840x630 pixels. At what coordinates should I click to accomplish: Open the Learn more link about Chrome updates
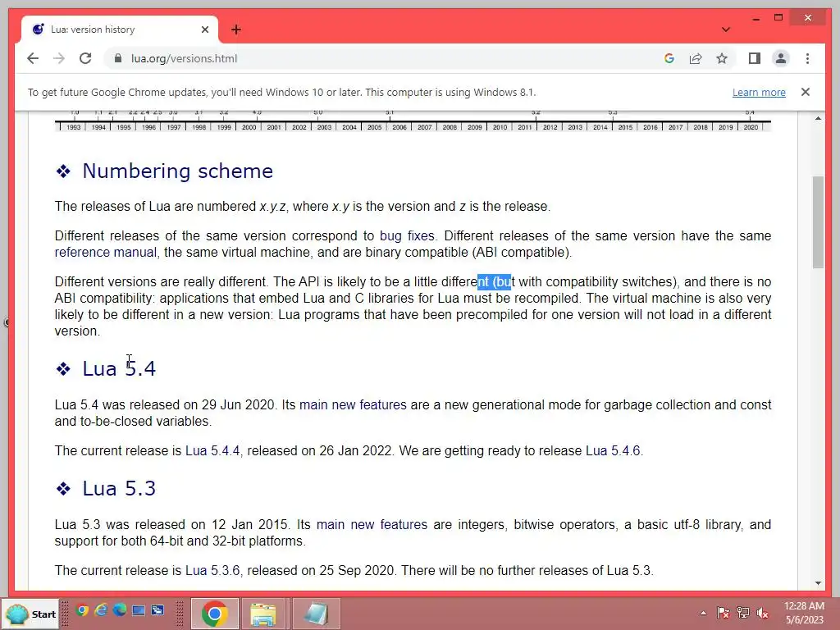click(759, 92)
